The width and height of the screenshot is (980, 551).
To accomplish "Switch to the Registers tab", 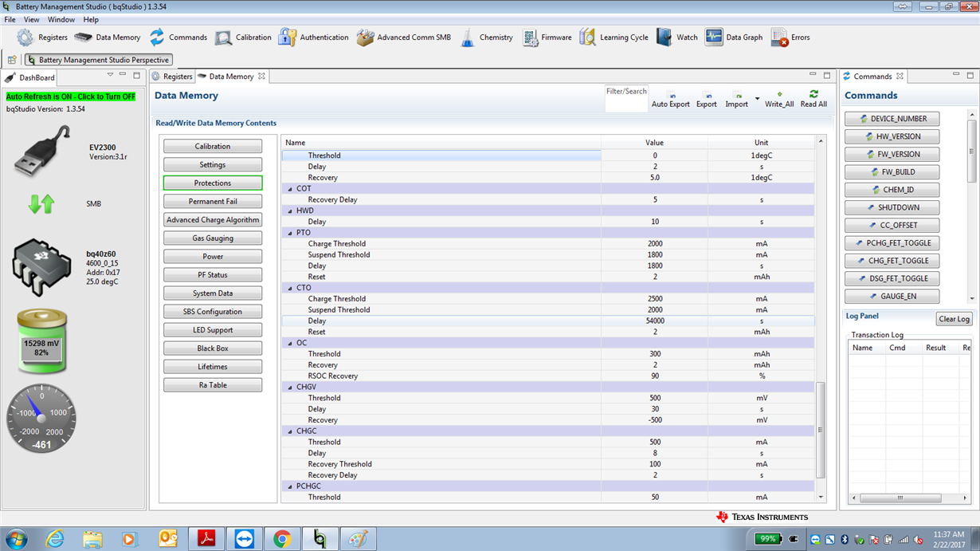I will tap(172, 77).
